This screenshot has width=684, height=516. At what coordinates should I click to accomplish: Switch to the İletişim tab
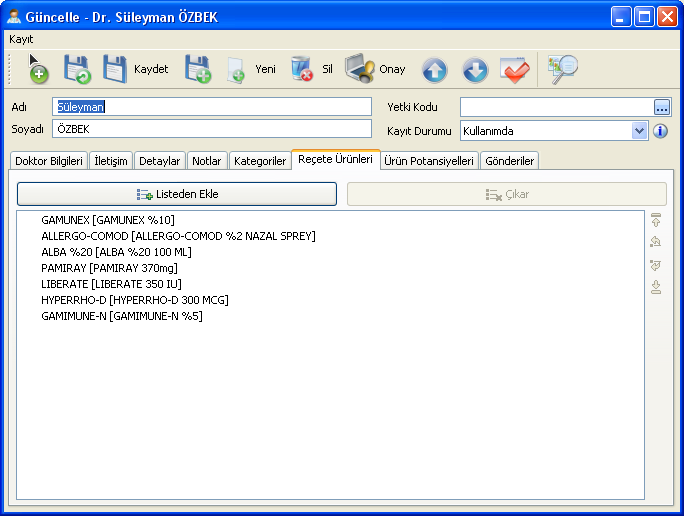click(111, 161)
